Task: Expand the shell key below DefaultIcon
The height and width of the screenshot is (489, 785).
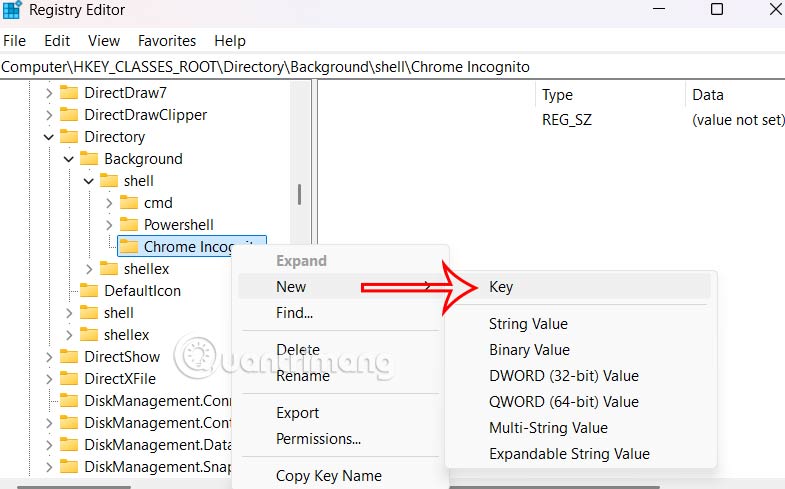Action: [69, 313]
